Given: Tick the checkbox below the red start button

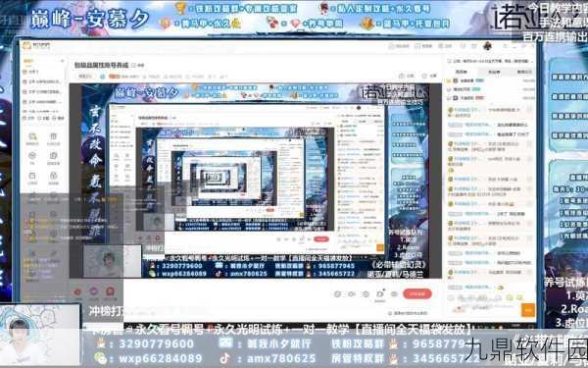Looking at the screenshot, I should (x=390, y=313).
